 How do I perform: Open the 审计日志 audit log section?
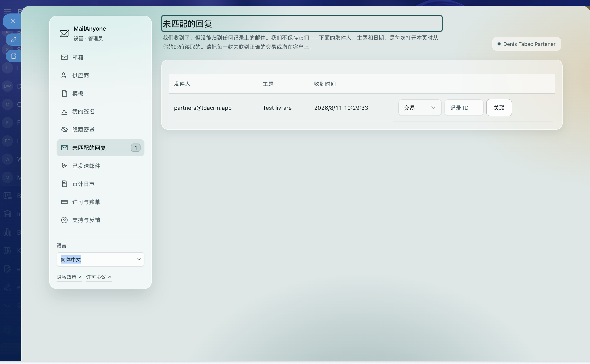pyautogui.click(x=101, y=184)
